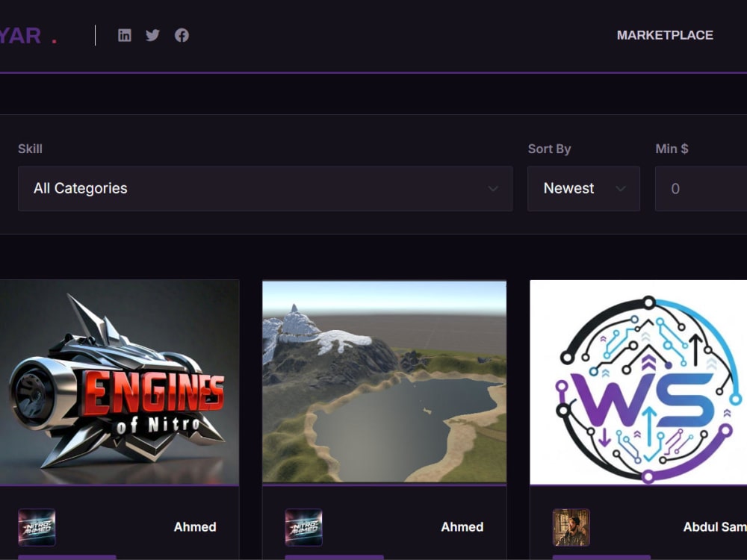Image resolution: width=747 pixels, height=560 pixels.
Task: Open the mountain lake terrain thumbnail
Action: [384, 382]
